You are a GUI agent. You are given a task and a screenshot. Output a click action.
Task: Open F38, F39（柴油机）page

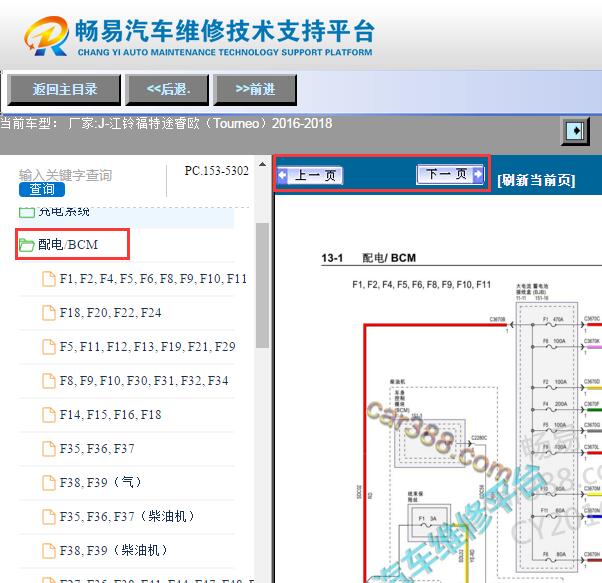tap(114, 550)
